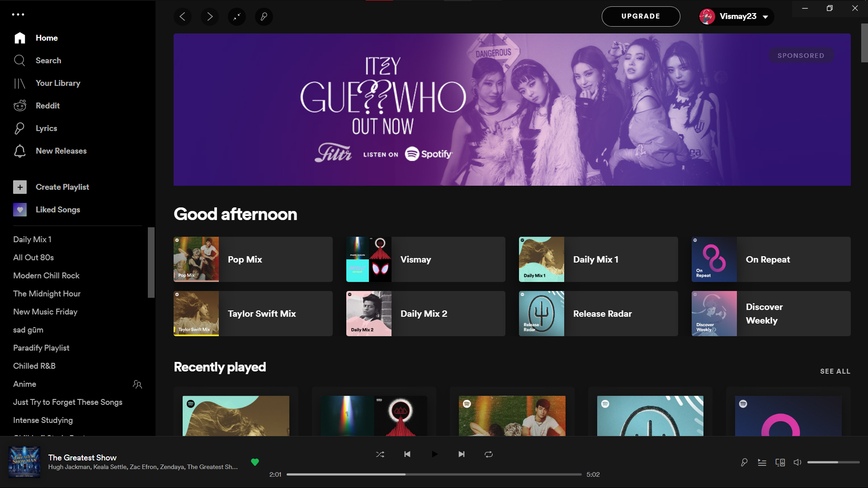Open the Release Radar playlist tile
Screen dimensions: 868x488
[598, 314]
